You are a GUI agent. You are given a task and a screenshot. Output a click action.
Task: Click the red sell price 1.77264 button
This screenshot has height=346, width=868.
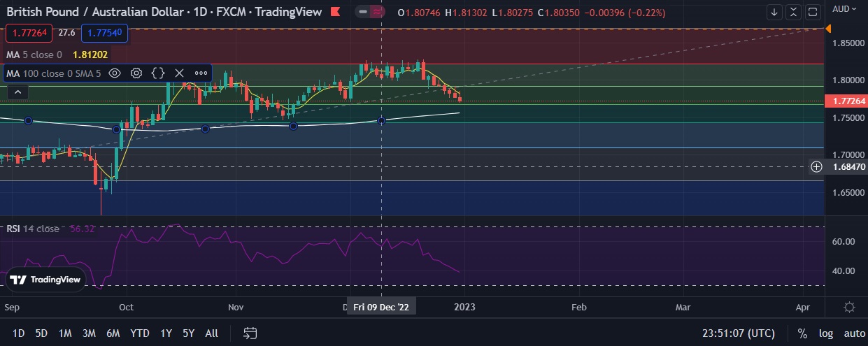pos(29,33)
